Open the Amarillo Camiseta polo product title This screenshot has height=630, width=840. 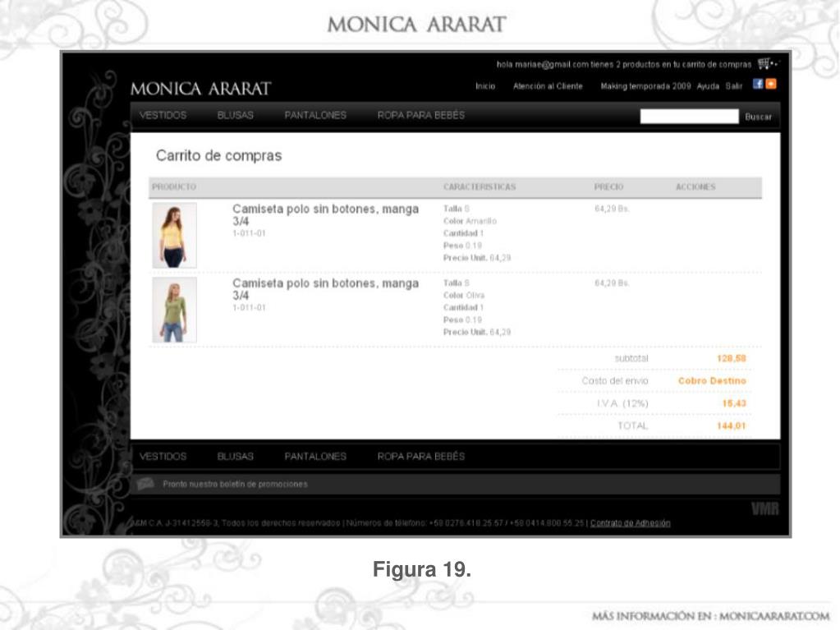coord(325,215)
